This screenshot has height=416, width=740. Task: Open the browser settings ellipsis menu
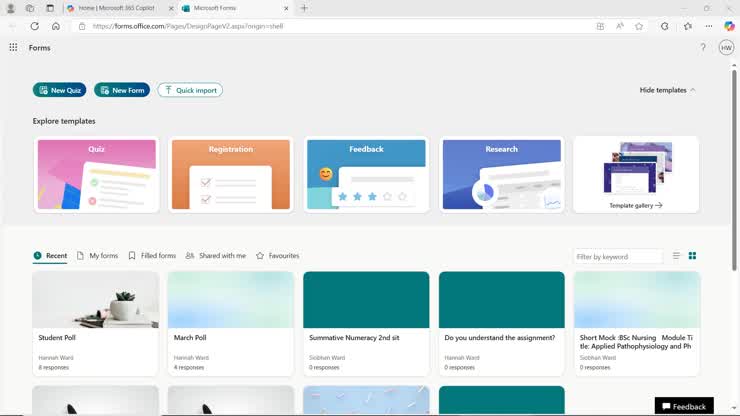tap(709, 26)
